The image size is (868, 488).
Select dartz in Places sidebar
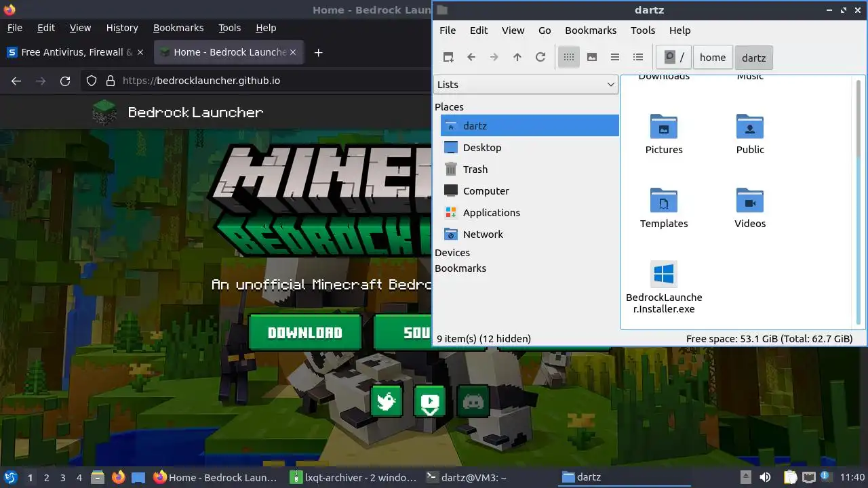[530, 125]
